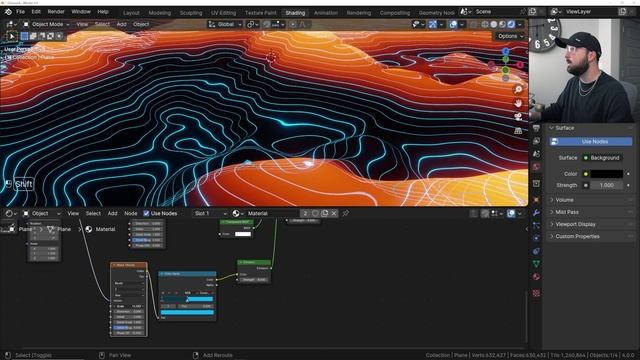Switch to the Compositing workspace tab
Image resolution: width=640 pixels, height=360 pixels.
click(x=395, y=13)
